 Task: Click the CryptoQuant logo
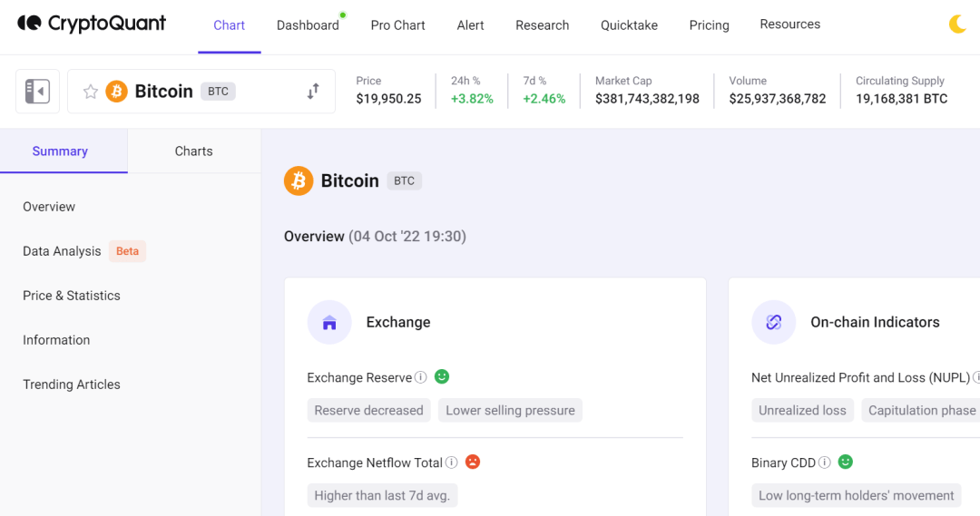coord(92,24)
